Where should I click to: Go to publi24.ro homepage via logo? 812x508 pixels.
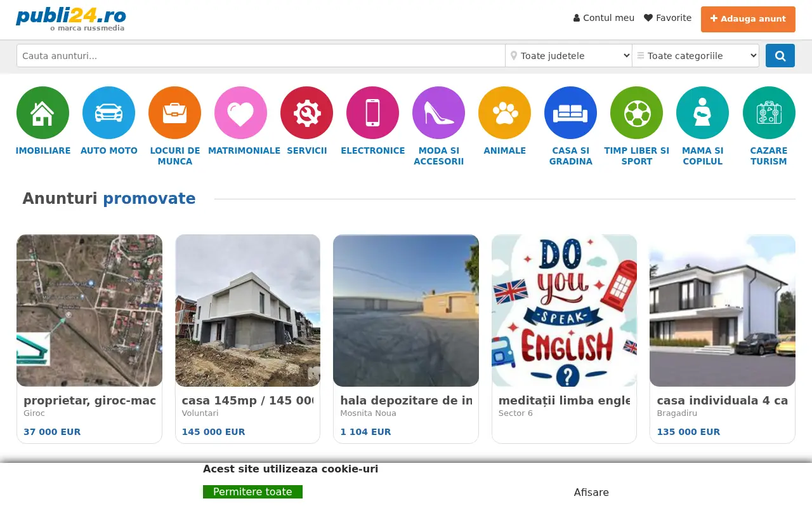[x=71, y=18]
